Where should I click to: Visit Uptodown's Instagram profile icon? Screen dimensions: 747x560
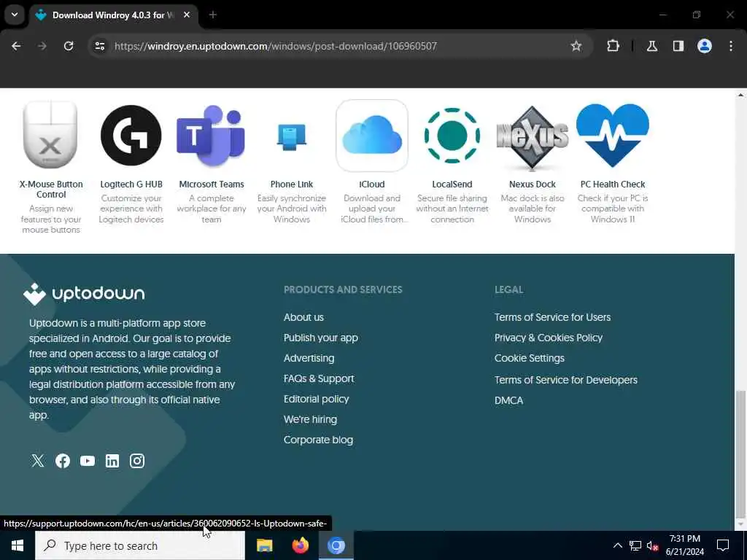coord(137,461)
